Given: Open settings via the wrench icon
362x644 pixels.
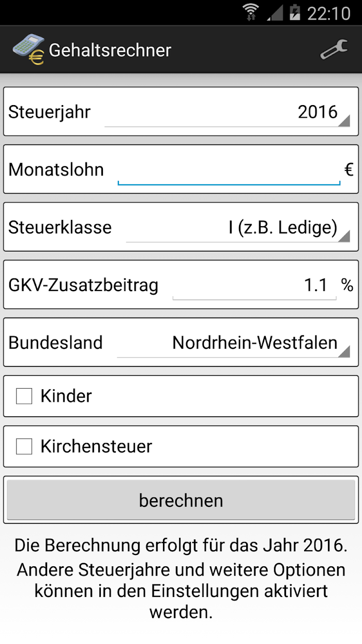Looking at the screenshot, I should coord(334,50).
